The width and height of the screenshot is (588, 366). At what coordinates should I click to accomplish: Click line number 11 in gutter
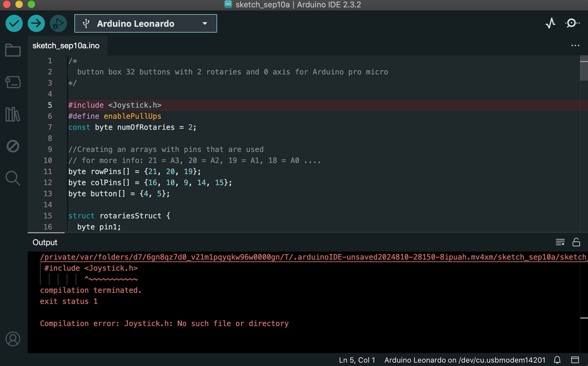48,172
